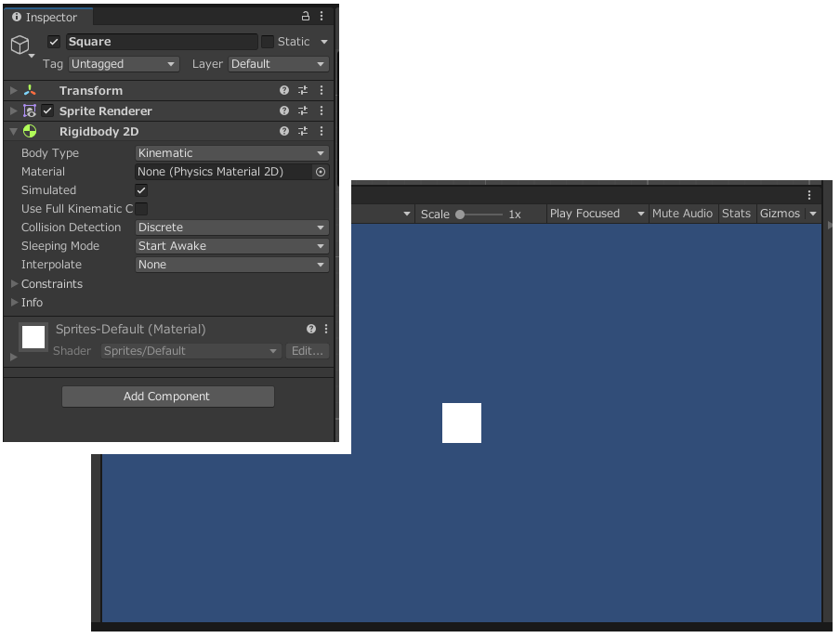The width and height of the screenshot is (840, 638).
Task: Click the Square name input field
Action: tap(162, 42)
